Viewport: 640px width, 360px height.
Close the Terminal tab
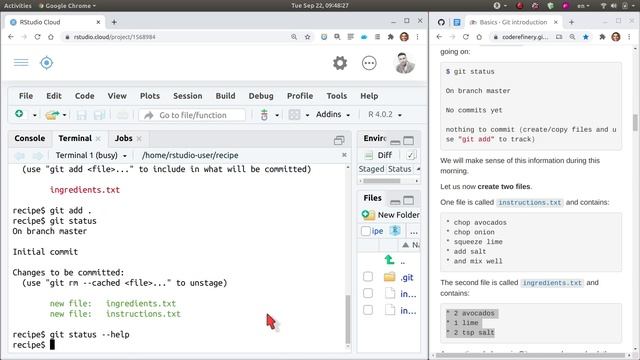(x=98, y=139)
